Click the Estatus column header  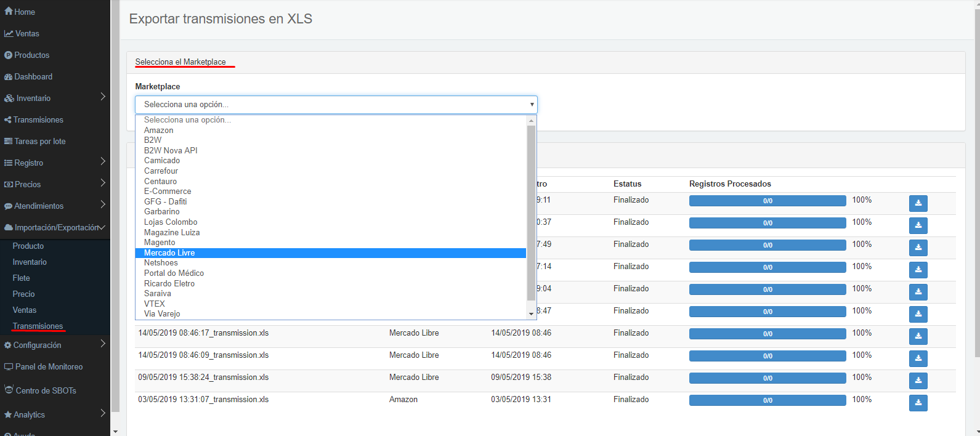pos(627,184)
